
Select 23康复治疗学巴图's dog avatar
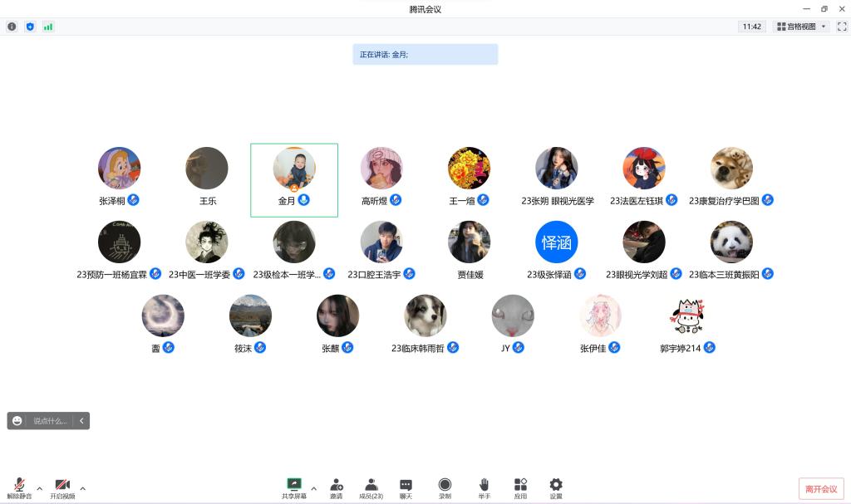click(731, 169)
